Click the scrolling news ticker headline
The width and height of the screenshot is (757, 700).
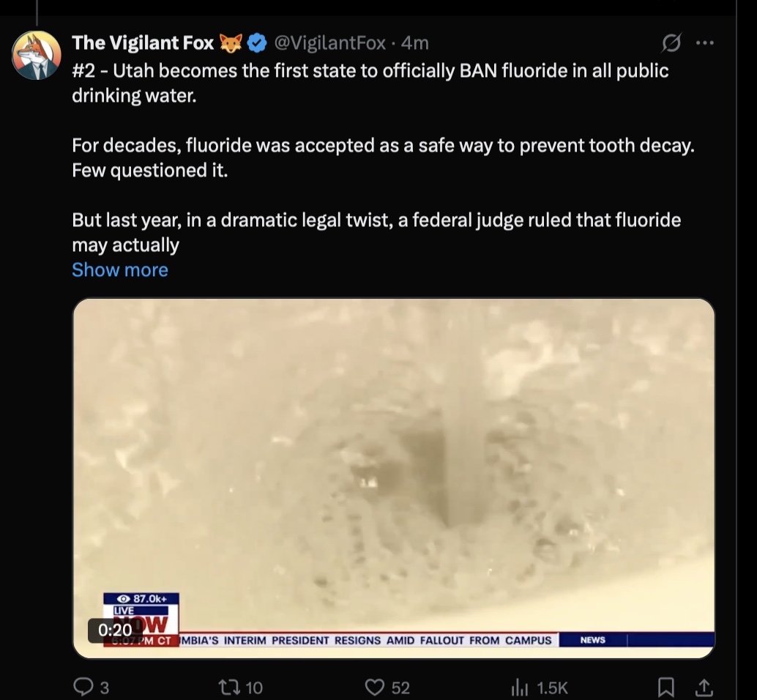[366, 640]
